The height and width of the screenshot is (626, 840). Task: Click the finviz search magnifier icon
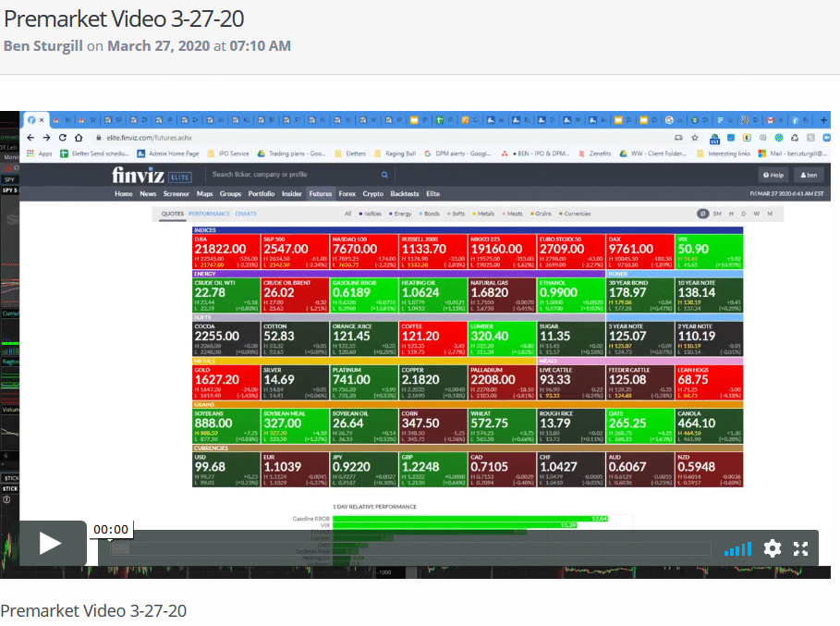point(384,175)
